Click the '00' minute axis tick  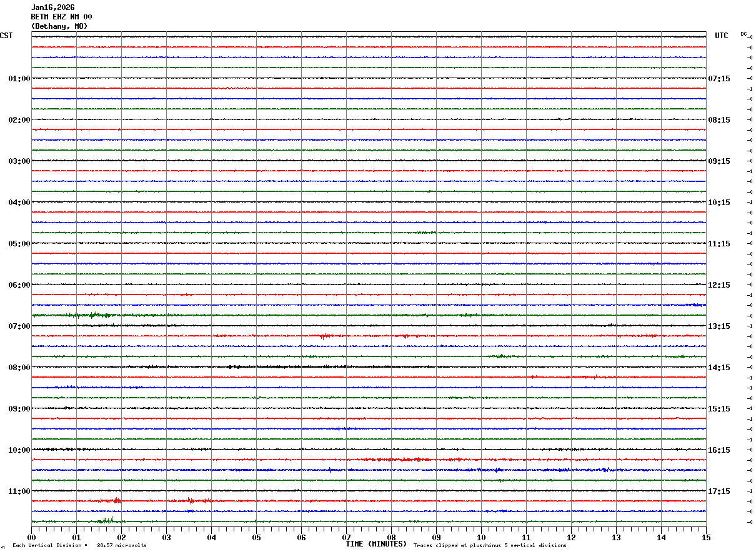point(31,537)
